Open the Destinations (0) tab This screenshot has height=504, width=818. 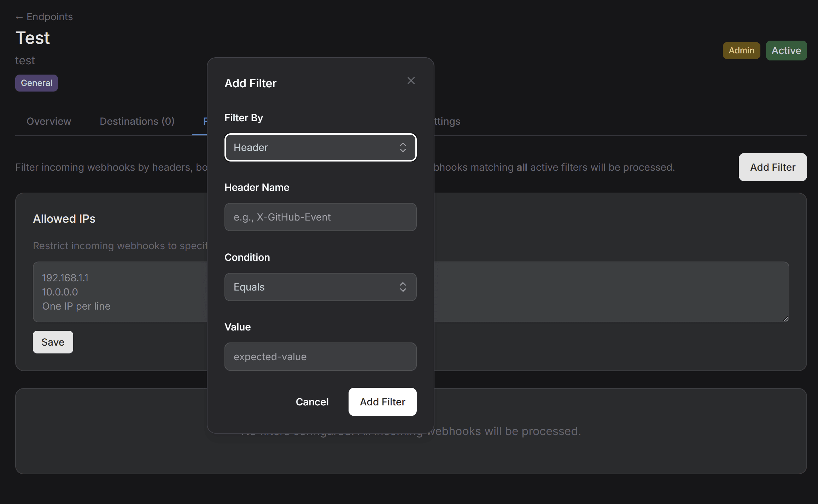(137, 121)
